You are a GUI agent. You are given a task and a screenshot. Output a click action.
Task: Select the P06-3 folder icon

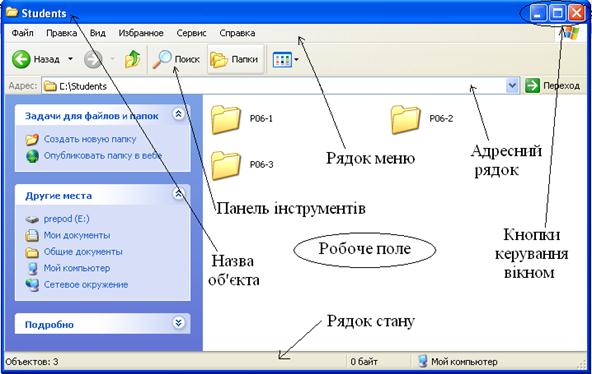point(226,165)
